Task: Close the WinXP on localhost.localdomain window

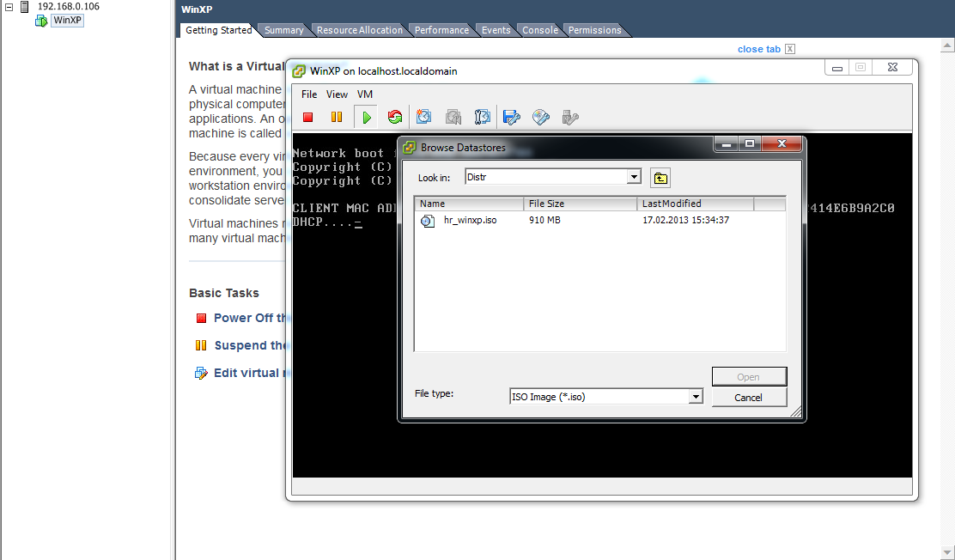Action: tap(893, 68)
